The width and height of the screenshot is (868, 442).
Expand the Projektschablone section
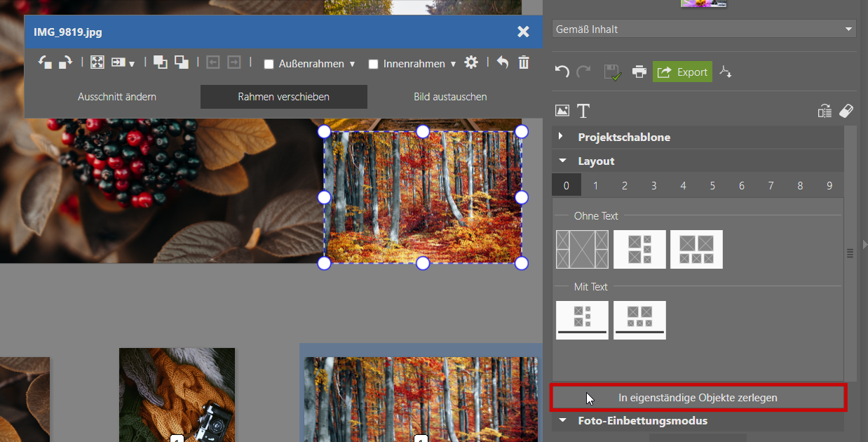(x=562, y=137)
